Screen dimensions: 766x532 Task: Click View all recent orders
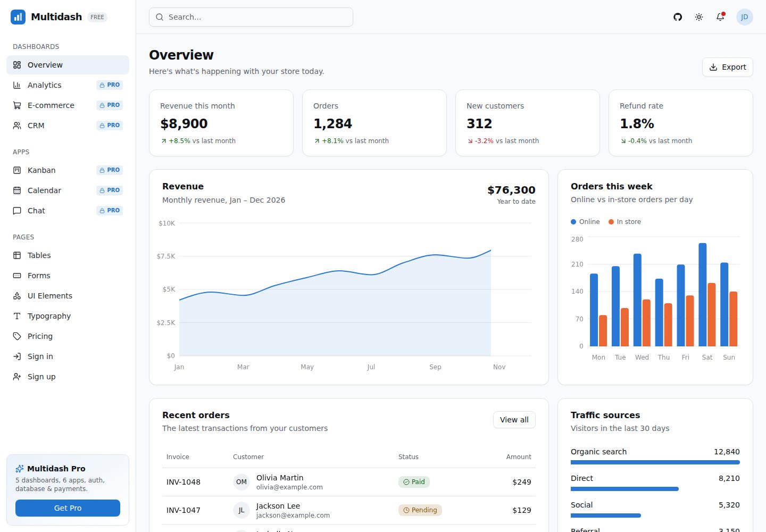(514, 420)
